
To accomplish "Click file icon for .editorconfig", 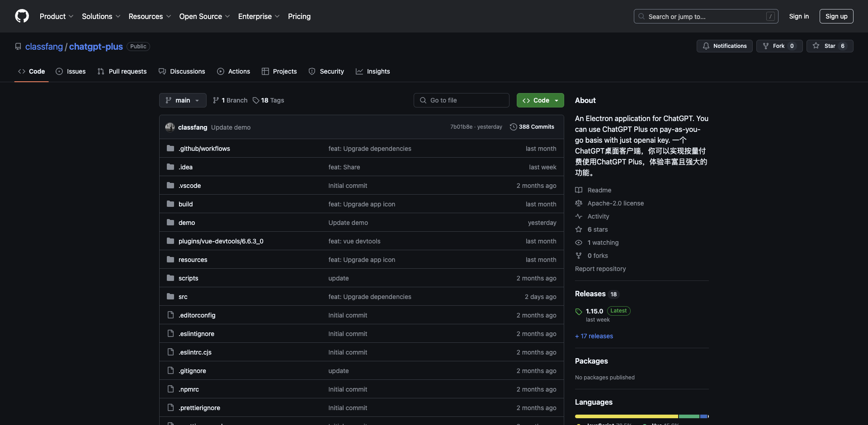I will tap(170, 315).
